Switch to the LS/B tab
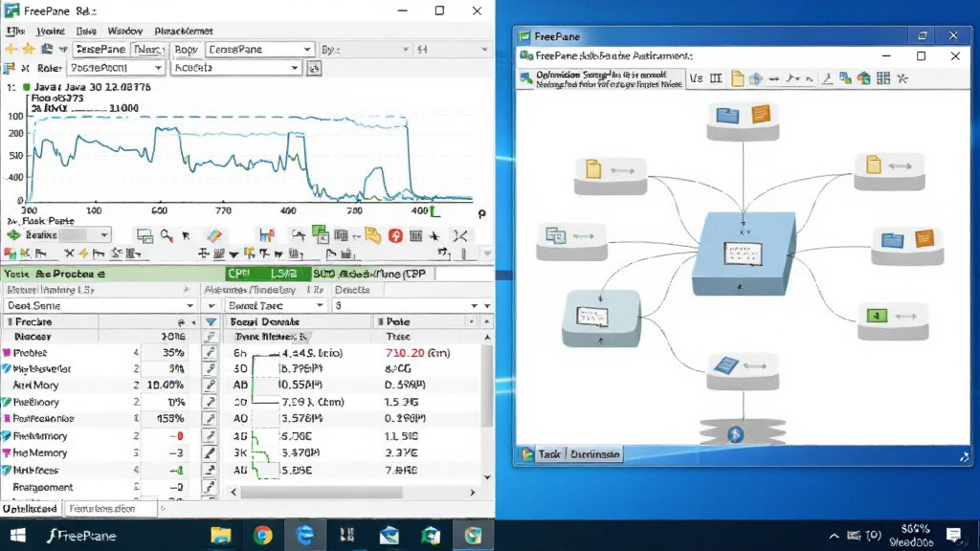980x551 pixels. coord(283,274)
